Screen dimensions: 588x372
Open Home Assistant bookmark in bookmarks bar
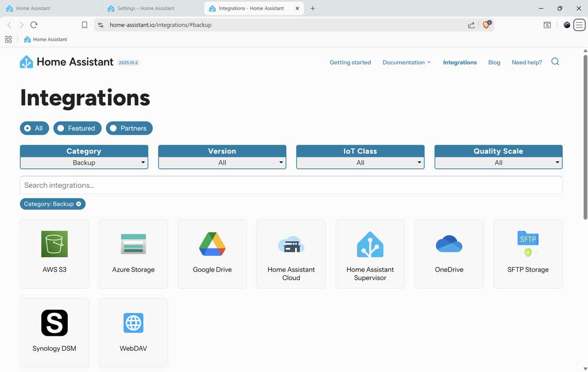click(45, 40)
